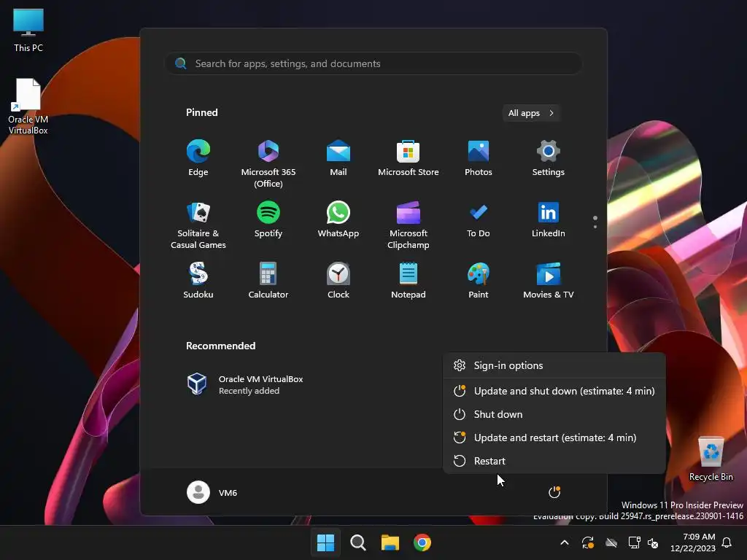Open Microsoft Store from the pinned apps
Image resolution: width=747 pixels, height=560 pixels.
coord(409,158)
